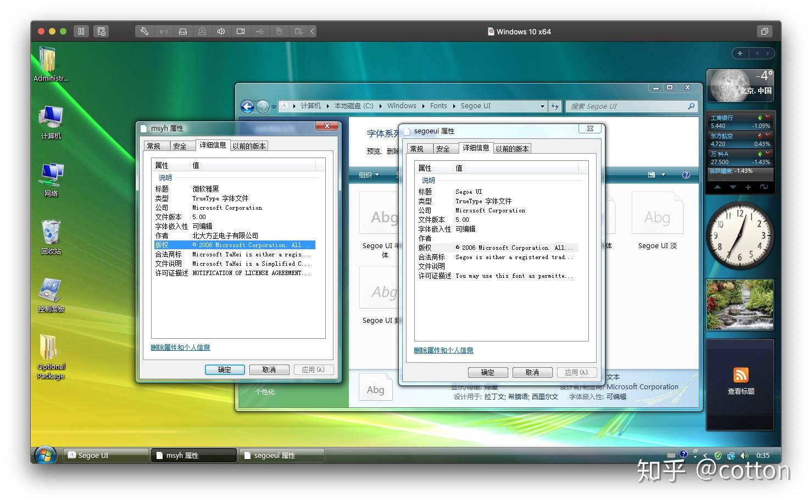Viewport: 812px width, 504px height.
Task: Open the recent pages dropdown beside navigation arrows
Action: click(274, 107)
